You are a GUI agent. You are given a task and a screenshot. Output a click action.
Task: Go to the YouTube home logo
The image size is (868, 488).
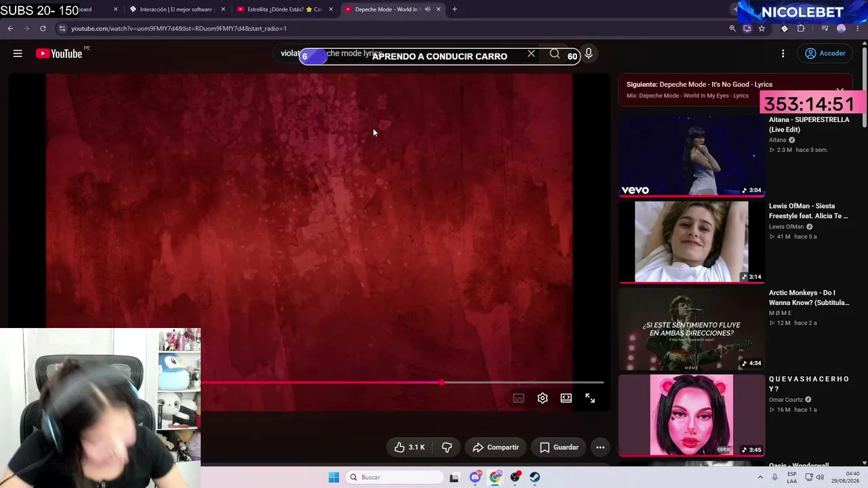(x=59, y=54)
